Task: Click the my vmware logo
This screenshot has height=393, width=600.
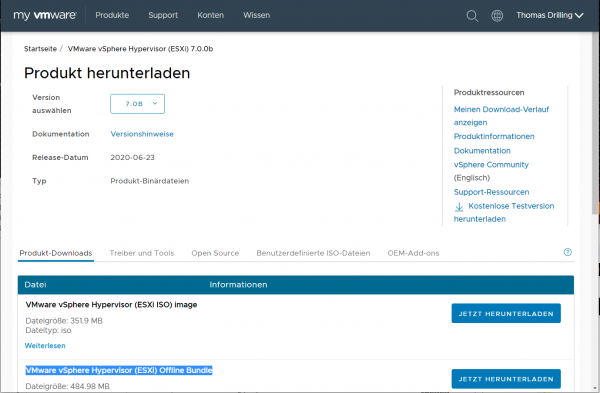Action: 45,15
